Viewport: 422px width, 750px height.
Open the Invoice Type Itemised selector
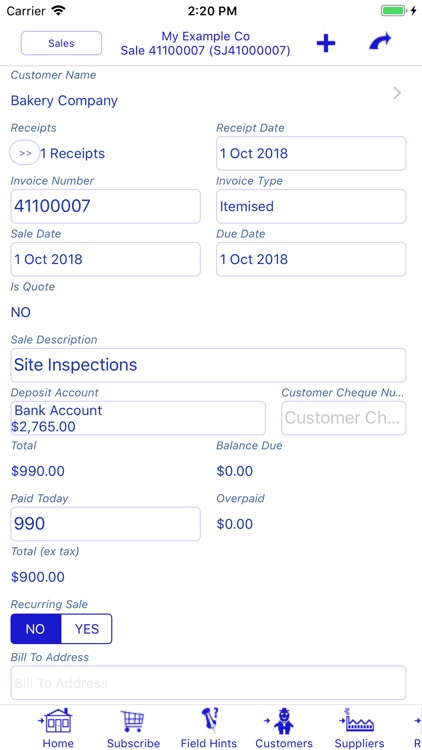pos(311,206)
